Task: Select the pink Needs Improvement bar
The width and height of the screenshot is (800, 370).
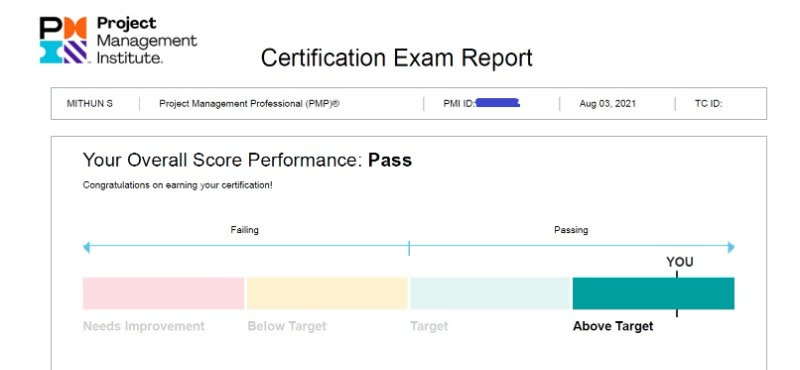Action: pyautogui.click(x=163, y=293)
